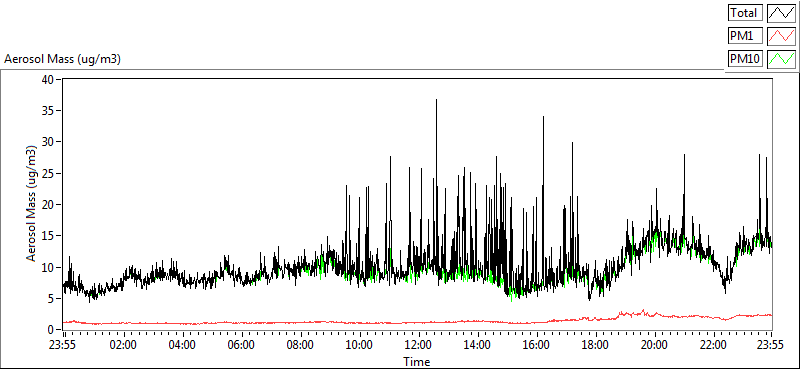Select the Total legend label
Viewport: 800px width, 369px height.
[745, 13]
